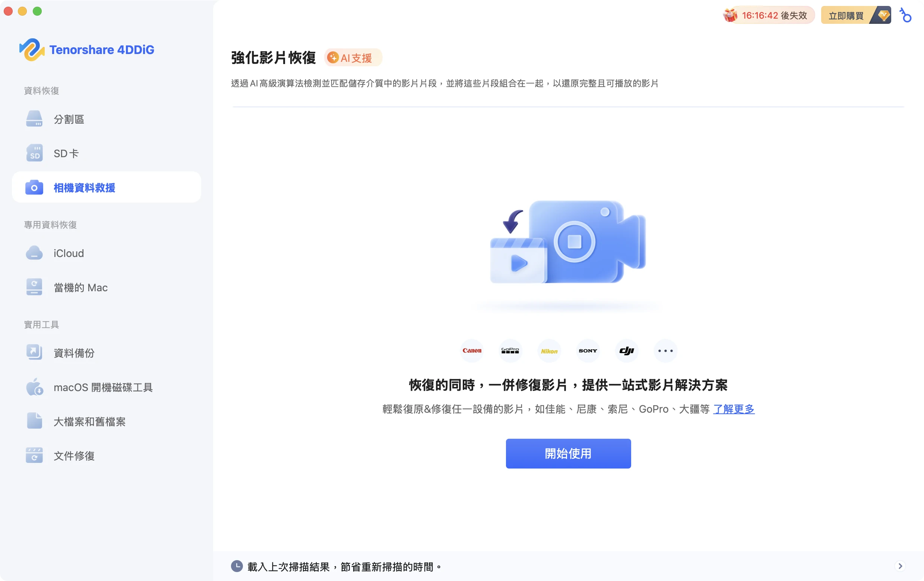Click the diamond premium icon
This screenshot has width=924, height=581.
(883, 15)
